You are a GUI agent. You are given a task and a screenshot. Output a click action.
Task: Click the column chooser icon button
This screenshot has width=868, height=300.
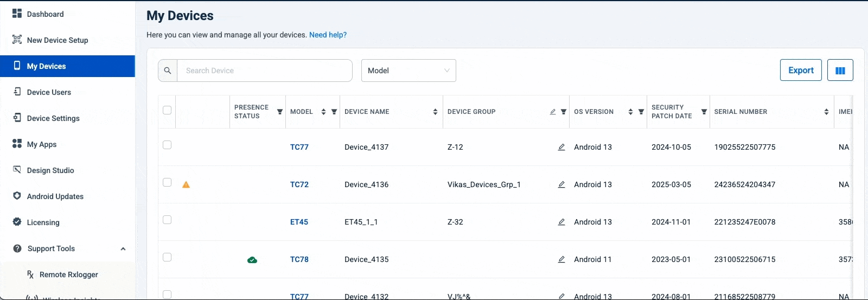(840, 71)
